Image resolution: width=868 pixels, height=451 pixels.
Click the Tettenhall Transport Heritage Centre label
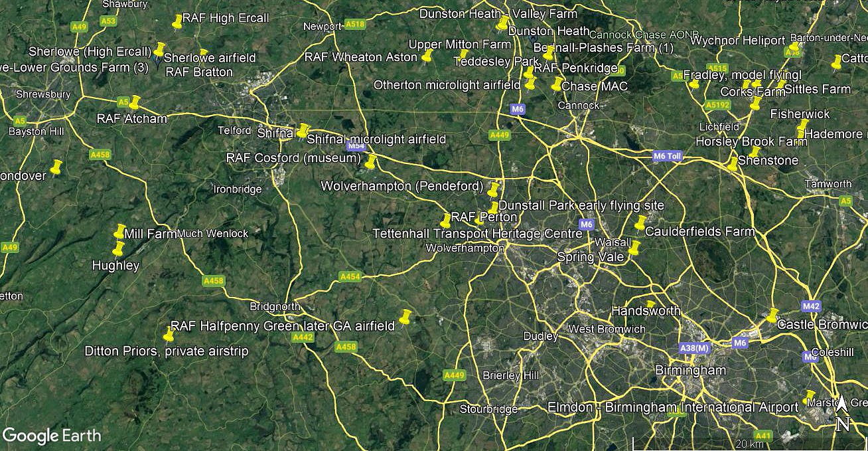tap(478, 234)
